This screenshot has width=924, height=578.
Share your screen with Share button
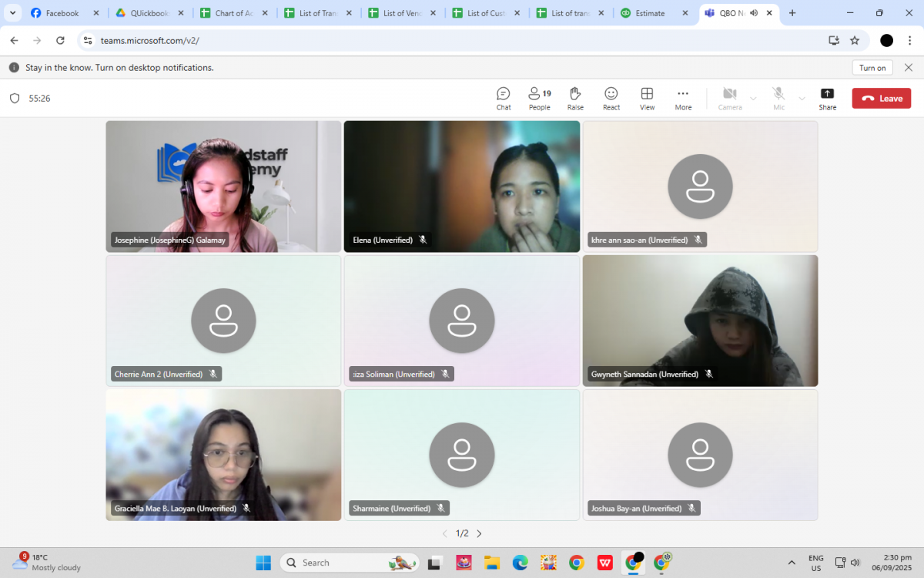pos(827,98)
